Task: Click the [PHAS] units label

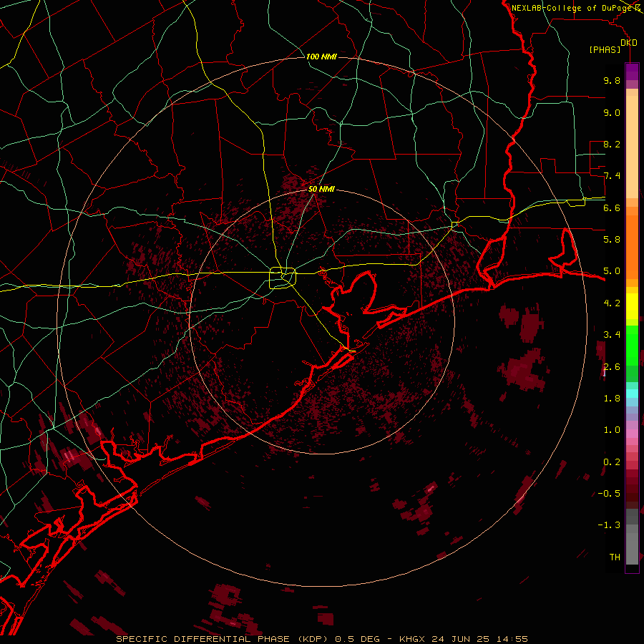Action: [x=605, y=50]
